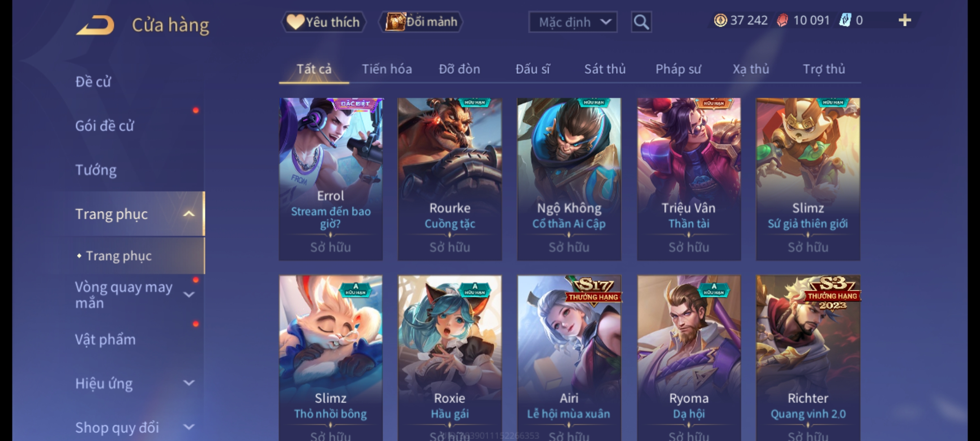Click the gold coin currency icon

[x=720, y=20]
